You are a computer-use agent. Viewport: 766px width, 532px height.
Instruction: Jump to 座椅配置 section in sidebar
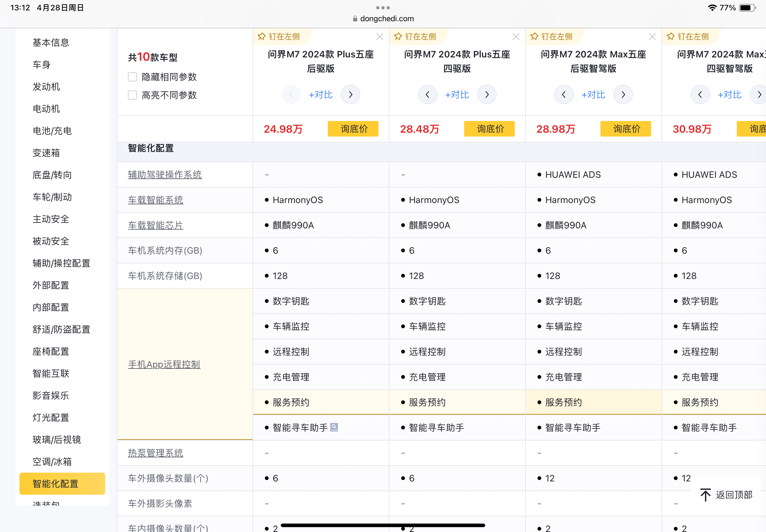click(x=51, y=351)
